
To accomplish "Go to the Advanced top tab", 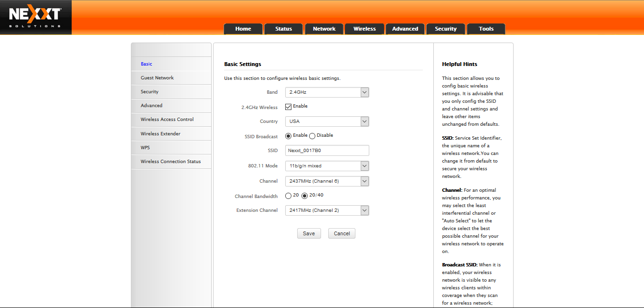I will (x=405, y=29).
